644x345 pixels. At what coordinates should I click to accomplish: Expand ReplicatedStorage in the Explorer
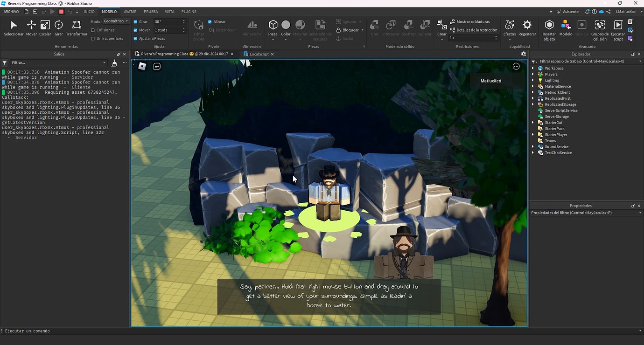click(533, 104)
